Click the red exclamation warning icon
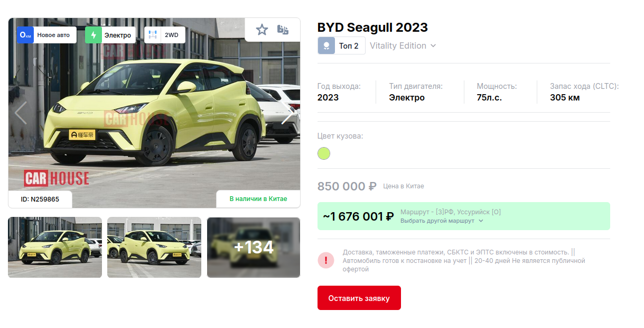This screenshot has width=644, height=328. 326,260
